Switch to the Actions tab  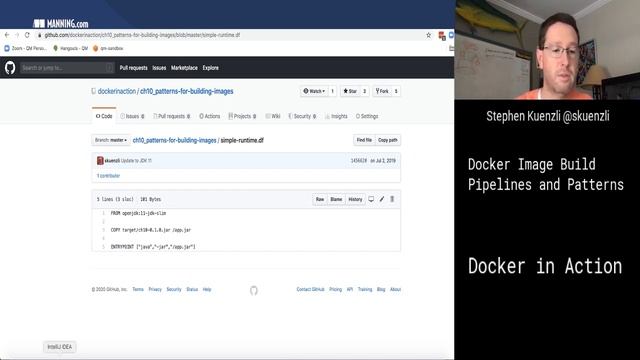210,116
